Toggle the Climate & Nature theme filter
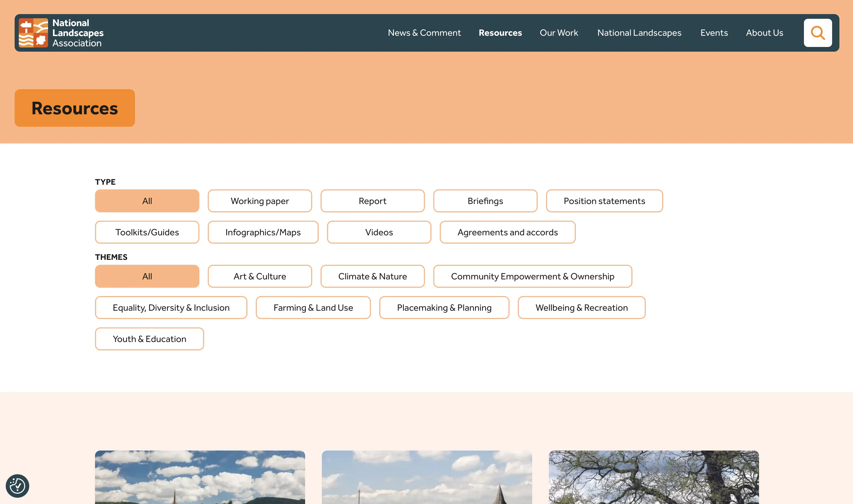This screenshot has height=504, width=853. (372, 277)
